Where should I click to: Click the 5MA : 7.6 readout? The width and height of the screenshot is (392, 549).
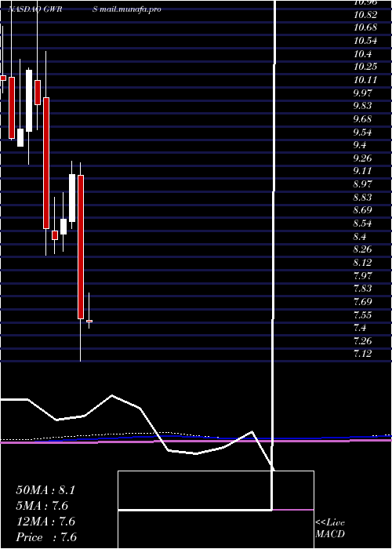click(42, 506)
